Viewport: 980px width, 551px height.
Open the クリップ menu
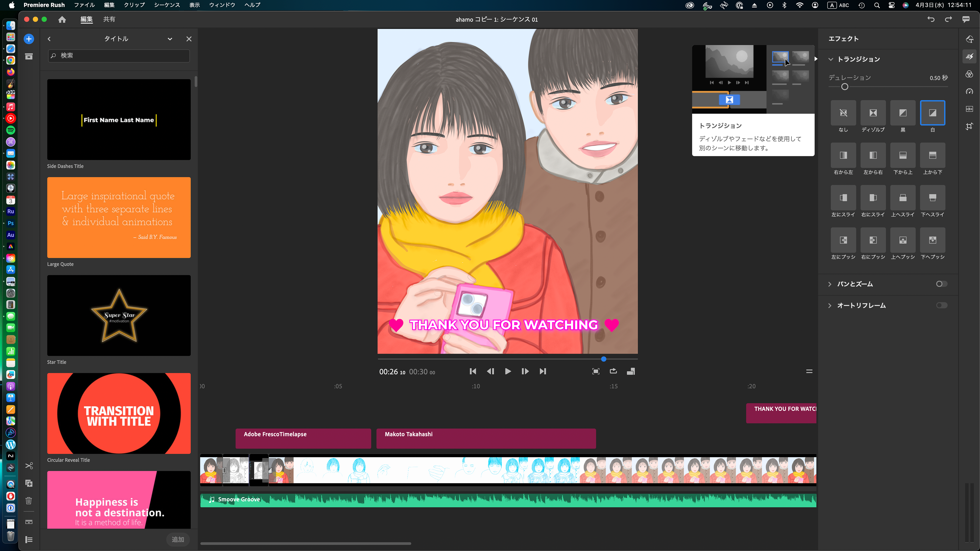tap(134, 5)
